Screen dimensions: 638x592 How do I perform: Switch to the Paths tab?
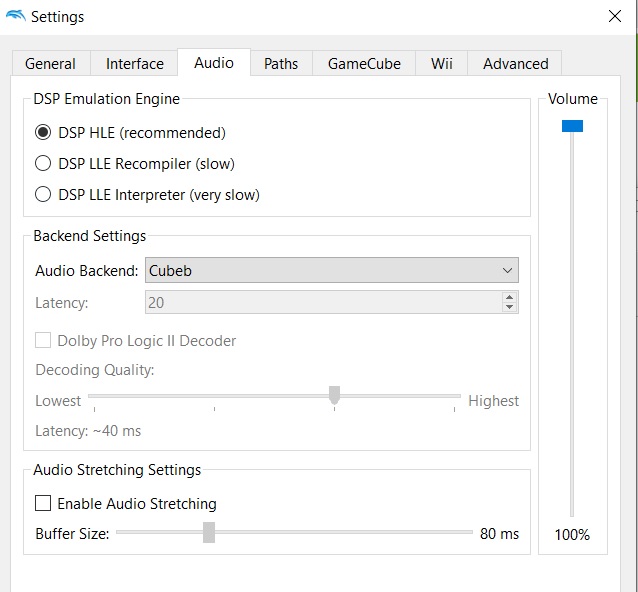pos(281,63)
